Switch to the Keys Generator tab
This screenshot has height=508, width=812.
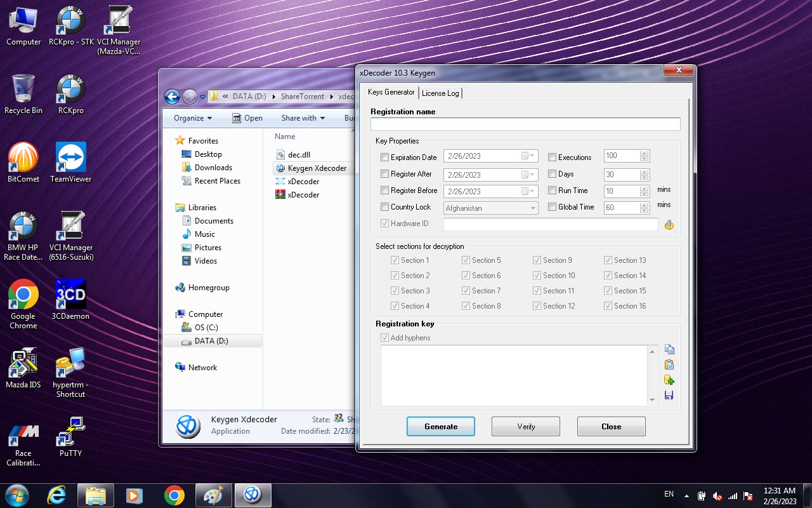tap(391, 92)
